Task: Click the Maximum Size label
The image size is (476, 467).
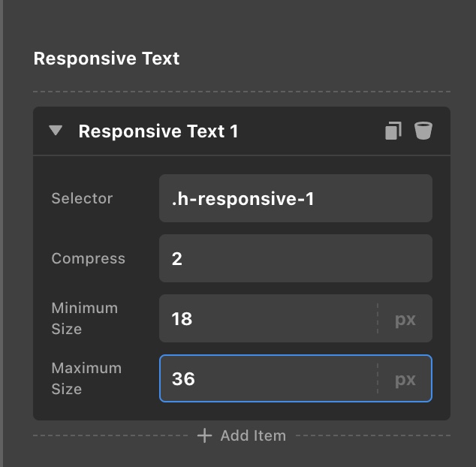Action: (86, 378)
